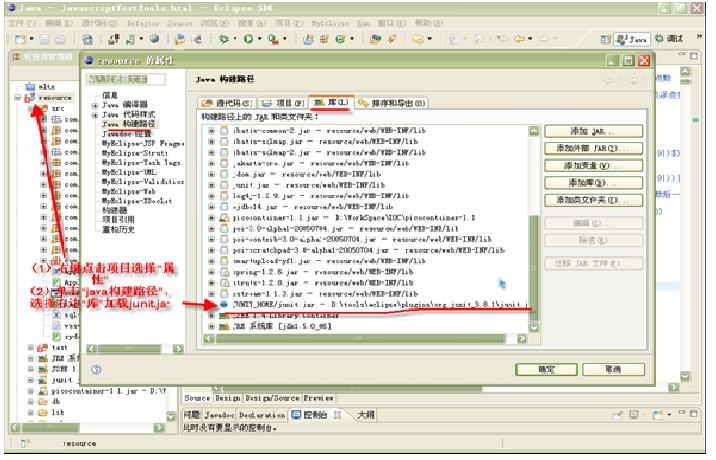716x460 pixels.
Task: Switch to the 大纲 outline tab
Action: coord(366,415)
